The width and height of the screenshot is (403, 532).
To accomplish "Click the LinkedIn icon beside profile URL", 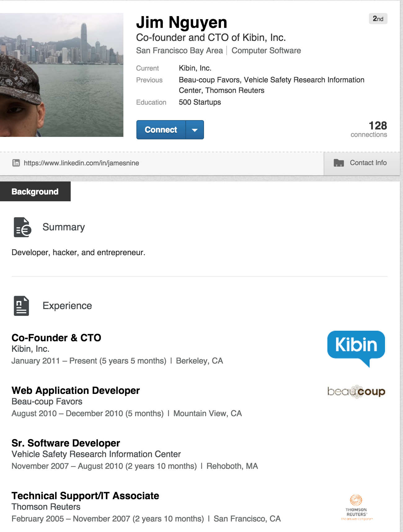I will click(x=16, y=163).
